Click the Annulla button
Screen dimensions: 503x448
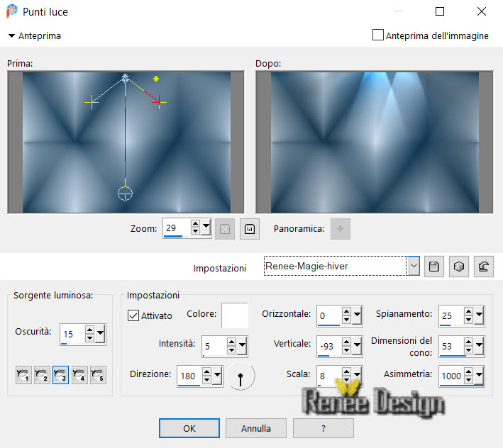tap(255, 428)
